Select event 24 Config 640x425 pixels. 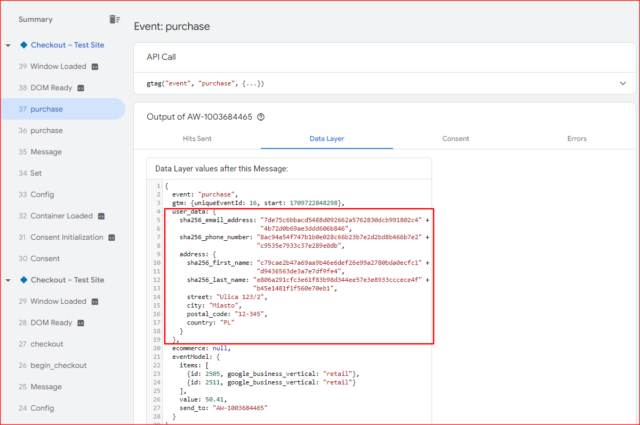tap(36, 408)
